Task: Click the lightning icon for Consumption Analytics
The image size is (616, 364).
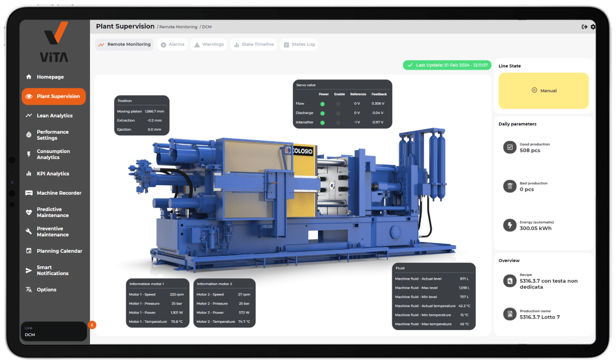Action: (28, 154)
